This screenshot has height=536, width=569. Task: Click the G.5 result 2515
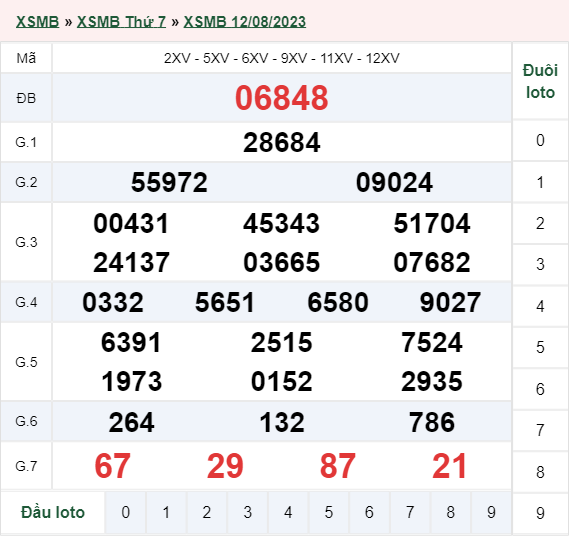pyautogui.click(x=282, y=342)
